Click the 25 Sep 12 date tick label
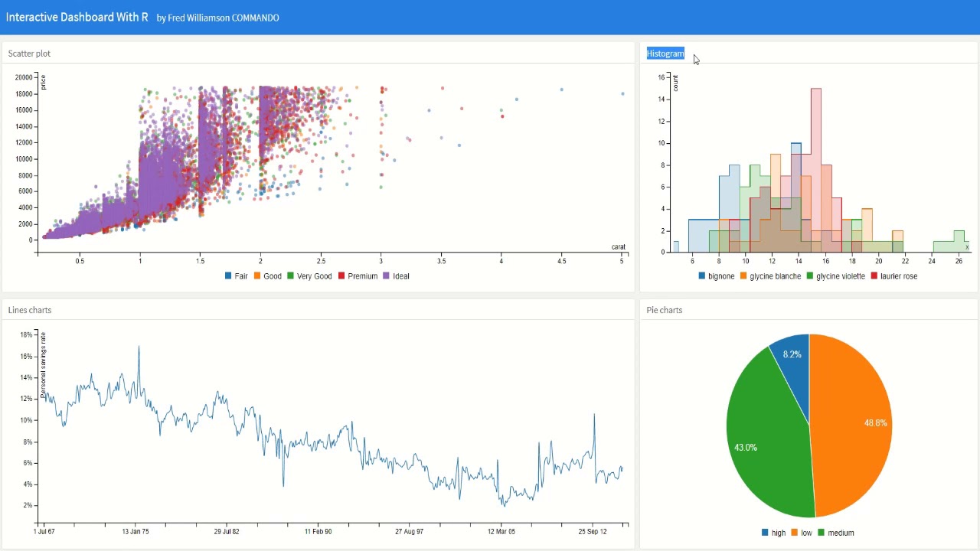Viewport: 980px width, 551px height. (x=593, y=531)
